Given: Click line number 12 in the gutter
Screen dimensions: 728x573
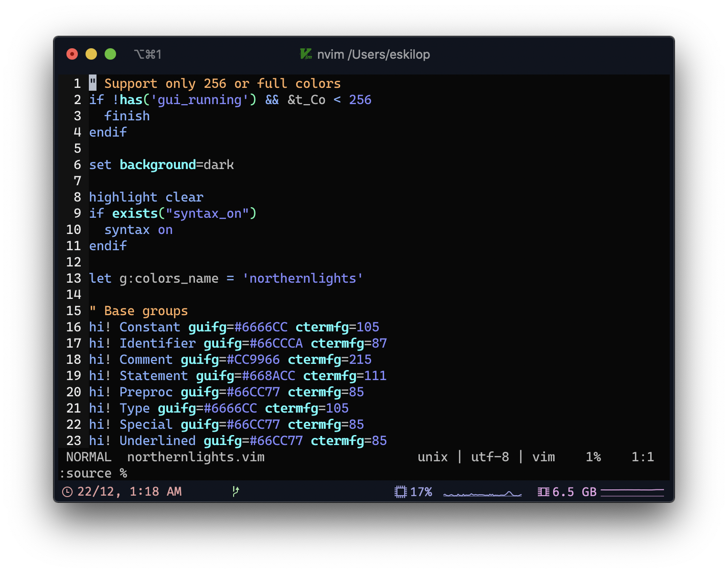Looking at the screenshot, I should pos(74,262).
